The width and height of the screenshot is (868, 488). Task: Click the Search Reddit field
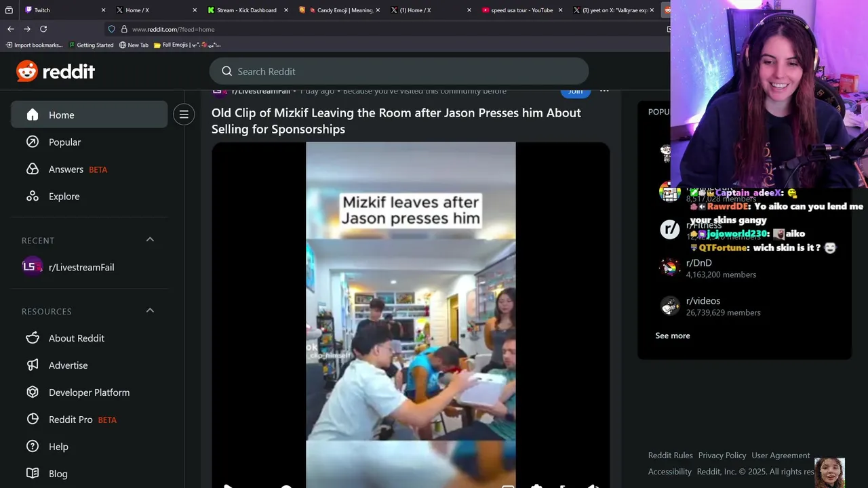[399, 71]
